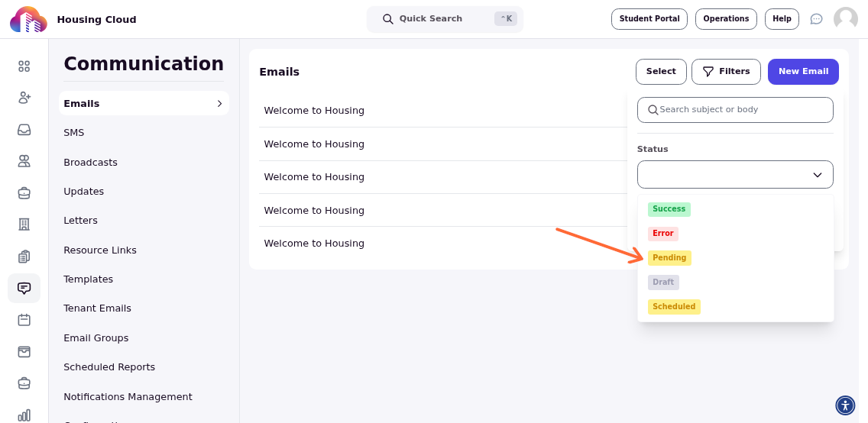This screenshot has width=868, height=423.
Task: Open the dashboard grid icon in sidebar
Action: point(24,66)
